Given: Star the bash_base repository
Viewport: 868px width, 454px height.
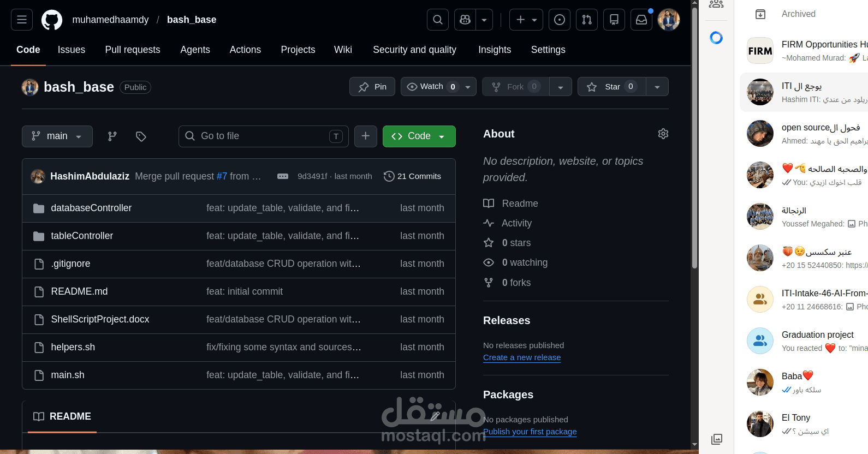Looking at the screenshot, I should (x=611, y=87).
